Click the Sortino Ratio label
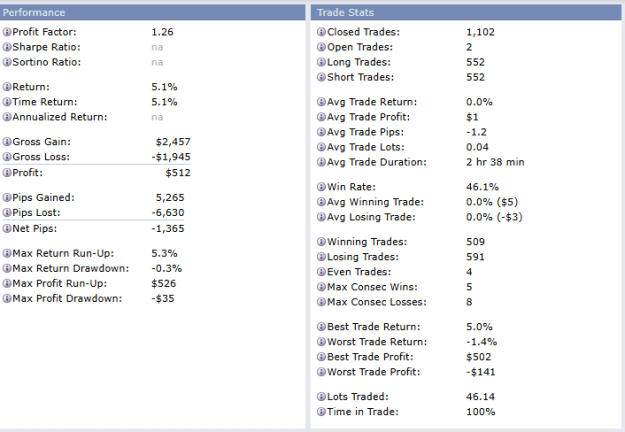This screenshot has width=625, height=432. pyautogui.click(x=47, y=62)
